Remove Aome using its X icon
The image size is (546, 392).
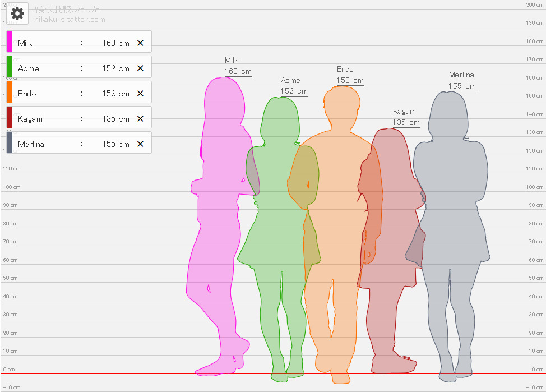(140, 68)
